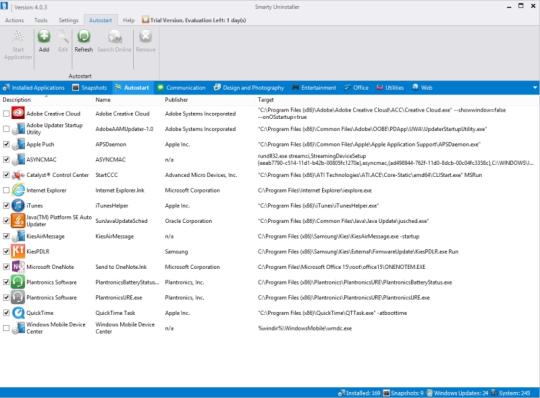Select the iTunesHelper name cell
Image resolution: width=540 pixels, height=398 pixels.
[x=112, y=206]
